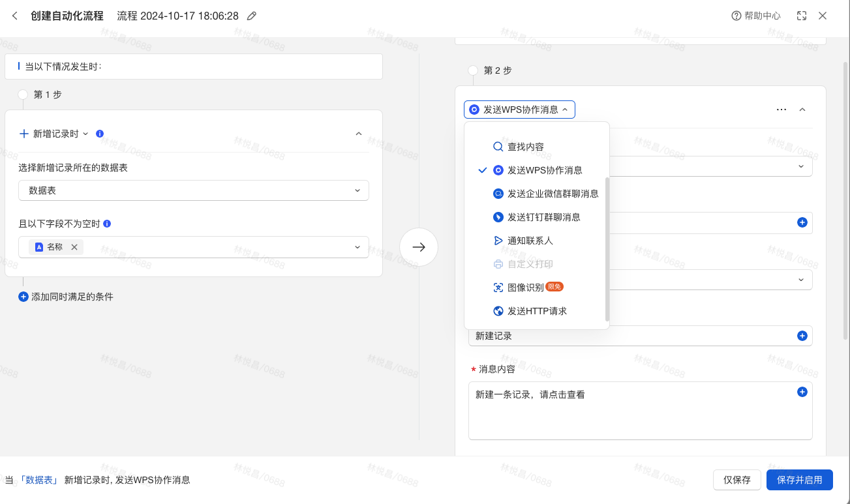Click the info icon next to 新增记录时
This screenshot has width=850, height=504.
tap(100, 134)
